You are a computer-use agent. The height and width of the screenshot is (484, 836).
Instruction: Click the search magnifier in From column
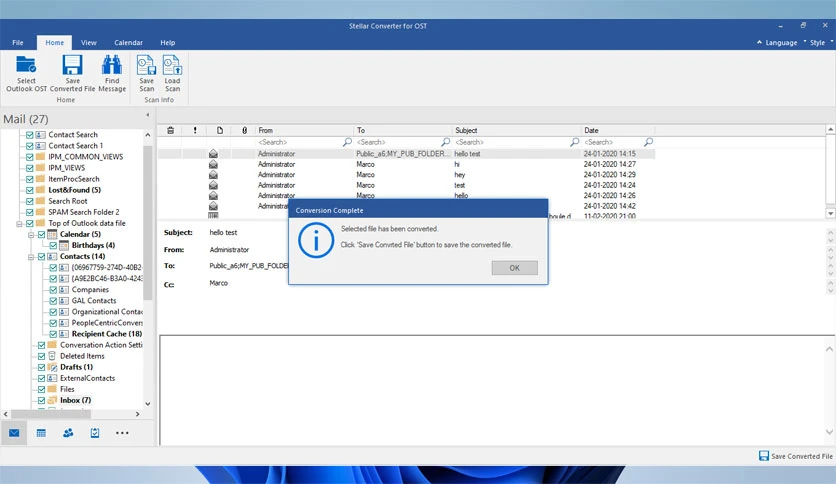(347, 142)
